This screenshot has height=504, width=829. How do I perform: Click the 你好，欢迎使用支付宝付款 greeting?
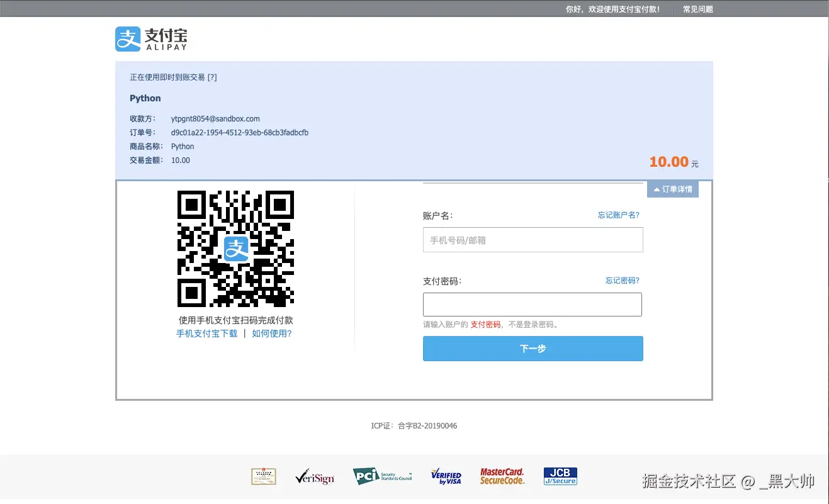[613, 9]
